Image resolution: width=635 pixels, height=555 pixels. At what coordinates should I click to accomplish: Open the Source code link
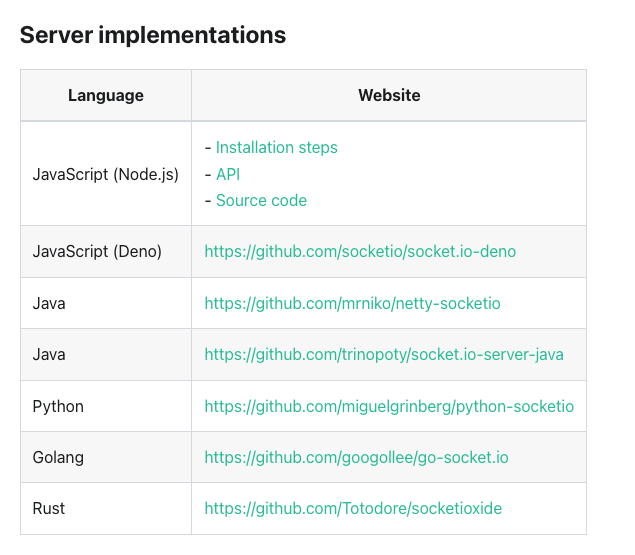coord(261,201)
